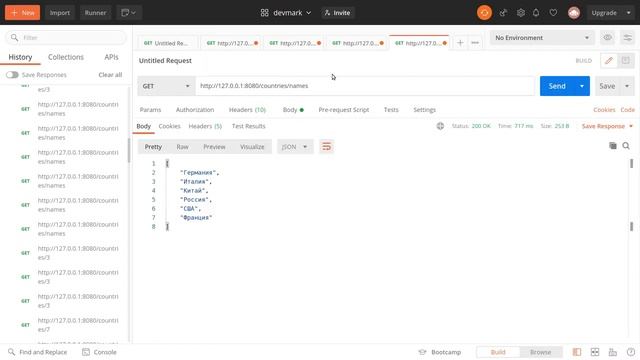Click the history Filter search field
640x360 pixels.
point(66,38)
